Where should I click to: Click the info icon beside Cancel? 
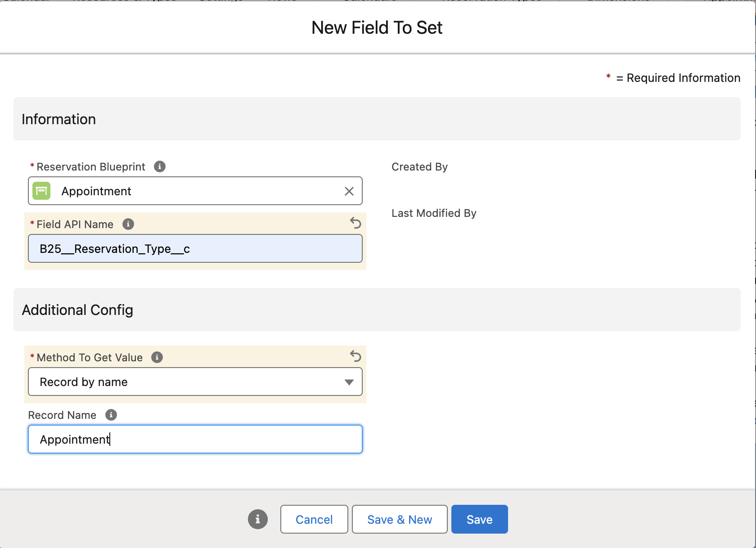(257, 519)
